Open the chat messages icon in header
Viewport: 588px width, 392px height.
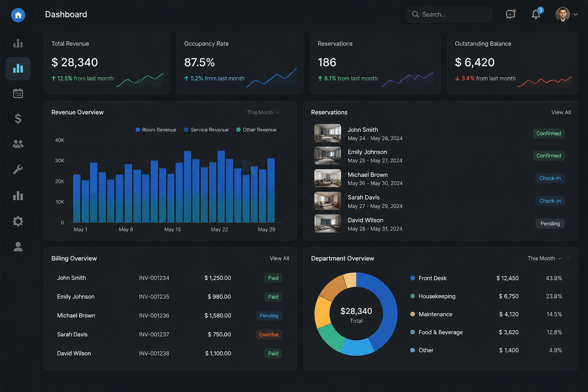coord(511,14)
